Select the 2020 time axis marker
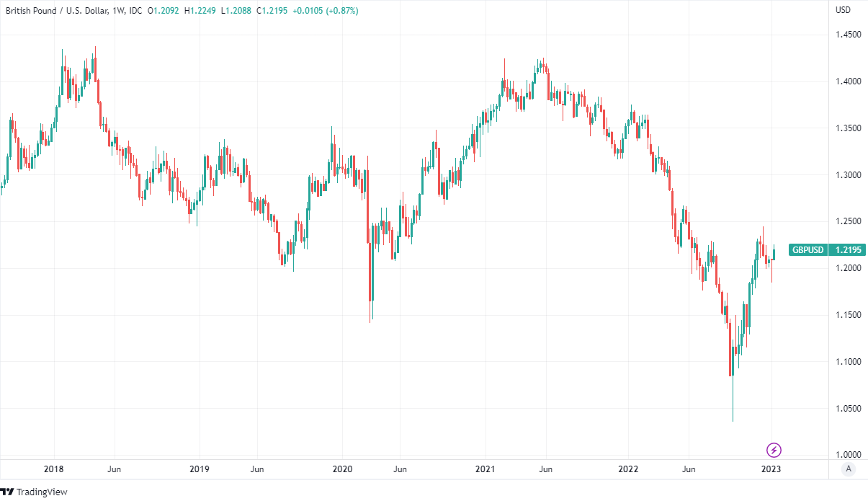Image resolution: width=868 pixels, height=501 pixels. pyautogui.click(x=341, y=469)
